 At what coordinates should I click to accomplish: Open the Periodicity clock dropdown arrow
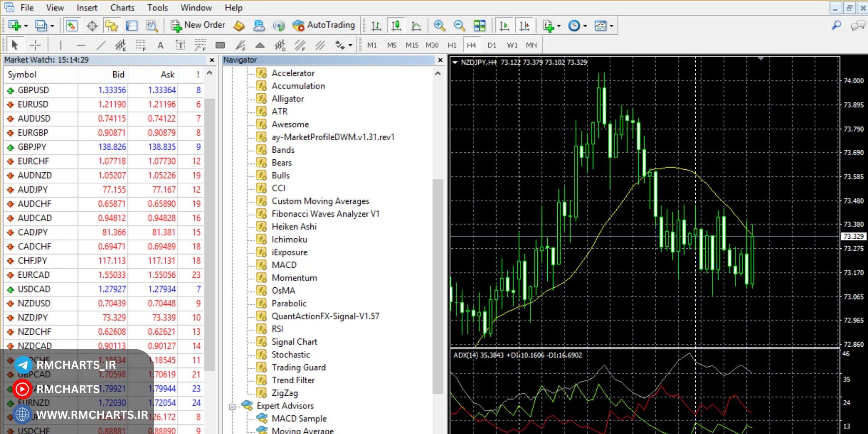(x=585, y=26)
